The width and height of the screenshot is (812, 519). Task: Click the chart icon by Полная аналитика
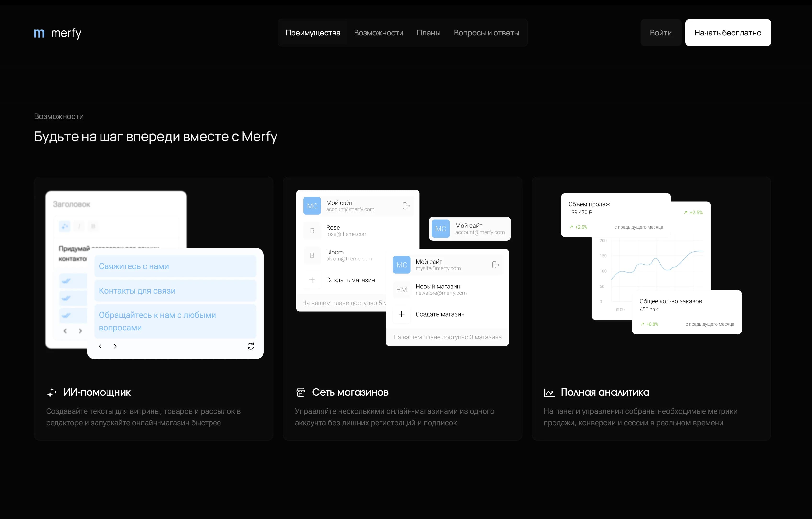pyautogui.click(x=549, y=392)
